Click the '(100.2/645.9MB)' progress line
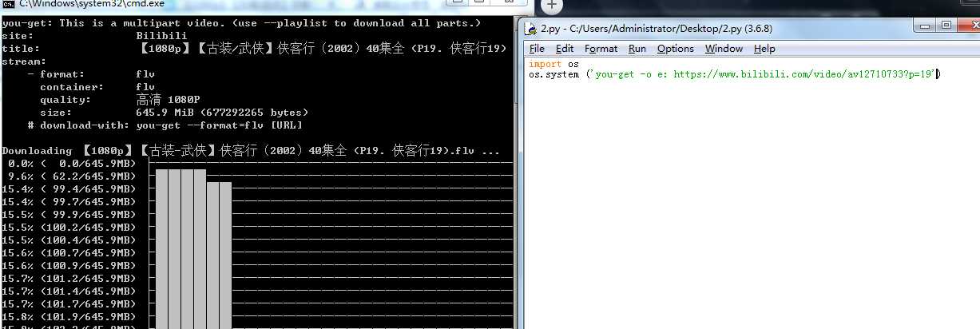Viewport: 980px width, 329px height. (x=69, y=228)
